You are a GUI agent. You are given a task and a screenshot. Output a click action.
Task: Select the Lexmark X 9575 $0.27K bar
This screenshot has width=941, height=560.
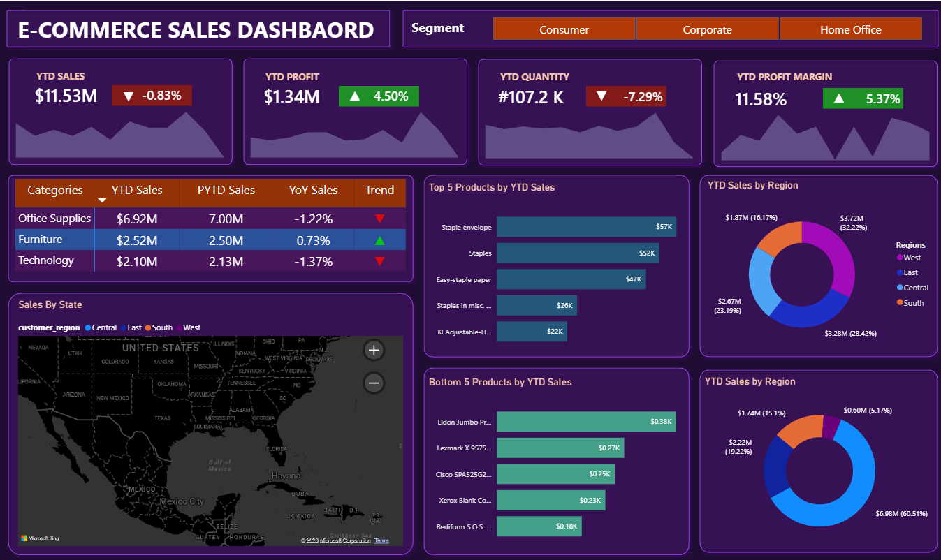point(560,448)
